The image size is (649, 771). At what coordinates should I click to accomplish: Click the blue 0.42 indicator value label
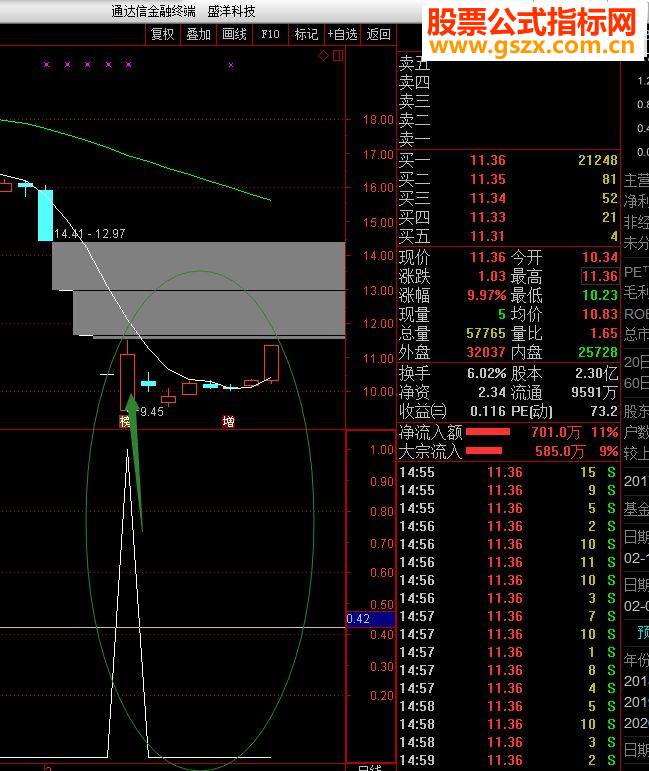point(371,619)
